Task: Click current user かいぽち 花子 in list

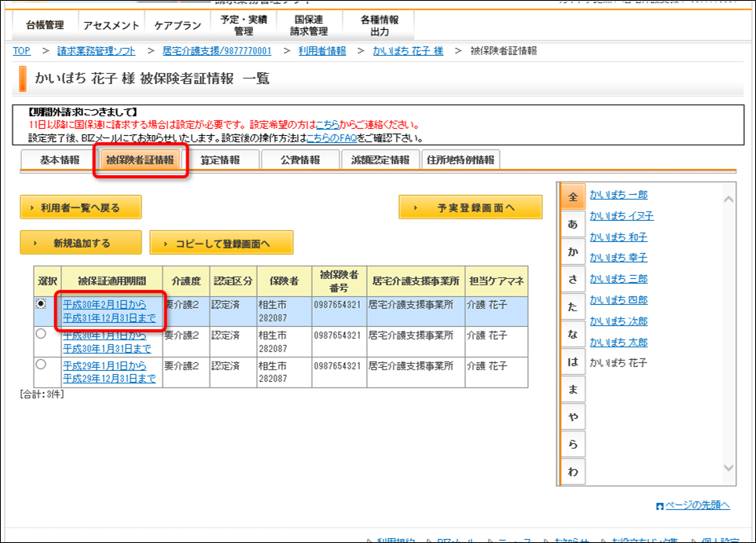Action: point(618,363)
